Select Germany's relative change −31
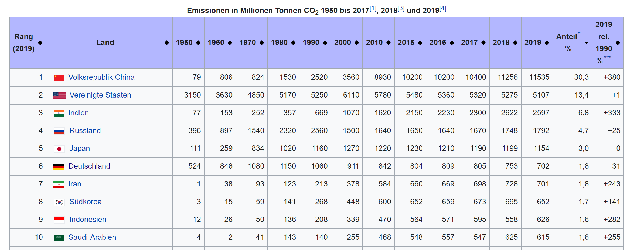The width and height of the screenshot is (644, 250). point(614,166)
